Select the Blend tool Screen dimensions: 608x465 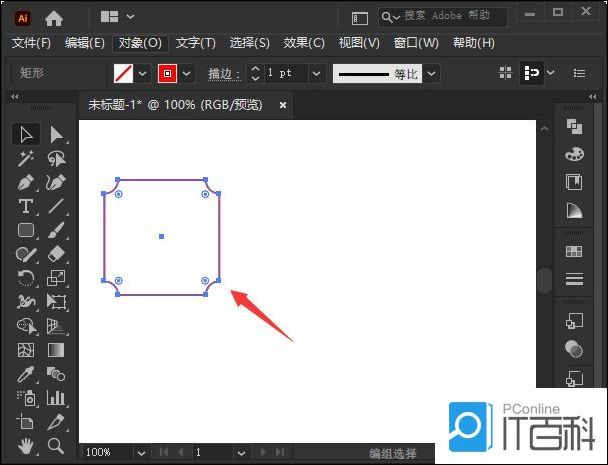[56, 374]
